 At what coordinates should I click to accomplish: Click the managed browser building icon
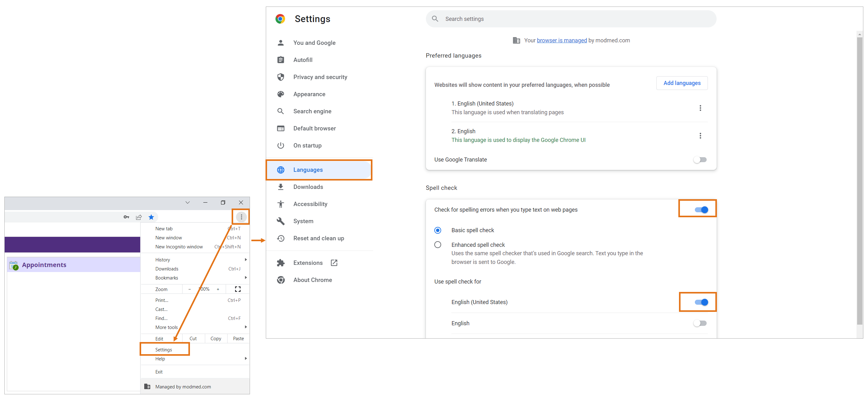point(516,40)
